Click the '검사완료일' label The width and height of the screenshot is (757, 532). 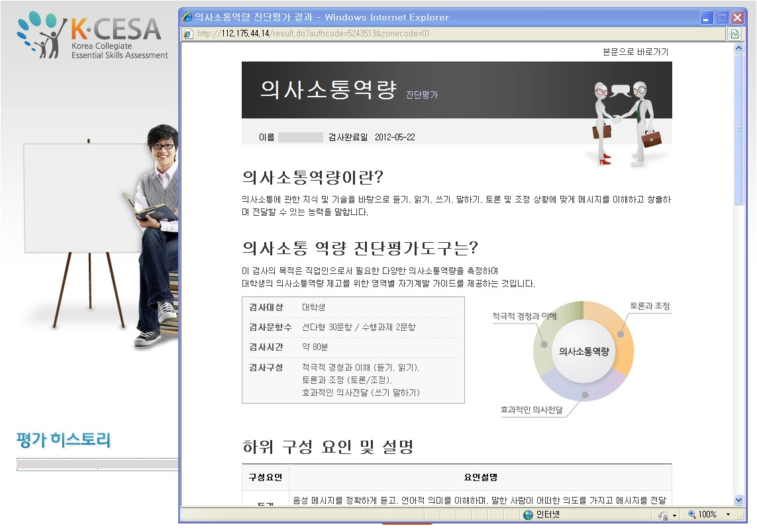click(348, 138)
